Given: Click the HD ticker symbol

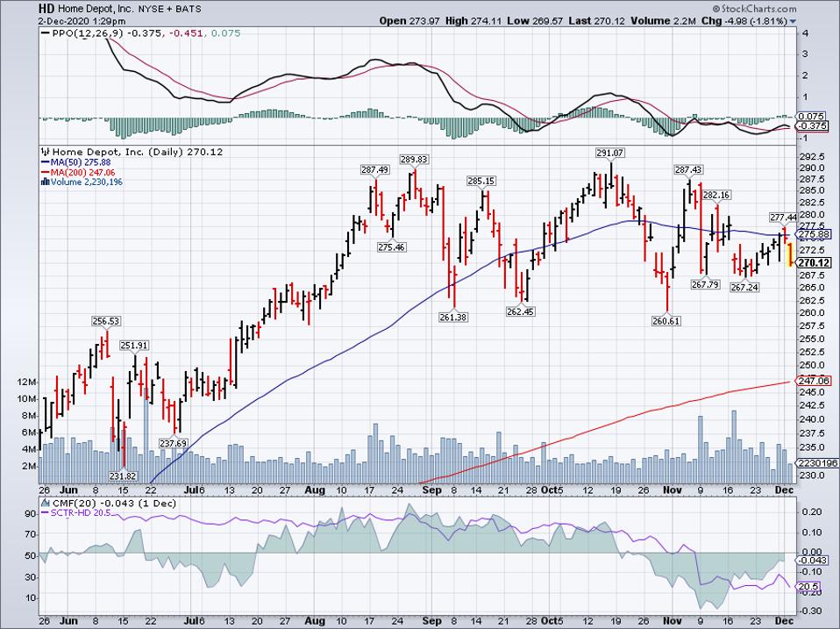Looking at the screenshot, I should pyautogui.click(x=46, y=9).
